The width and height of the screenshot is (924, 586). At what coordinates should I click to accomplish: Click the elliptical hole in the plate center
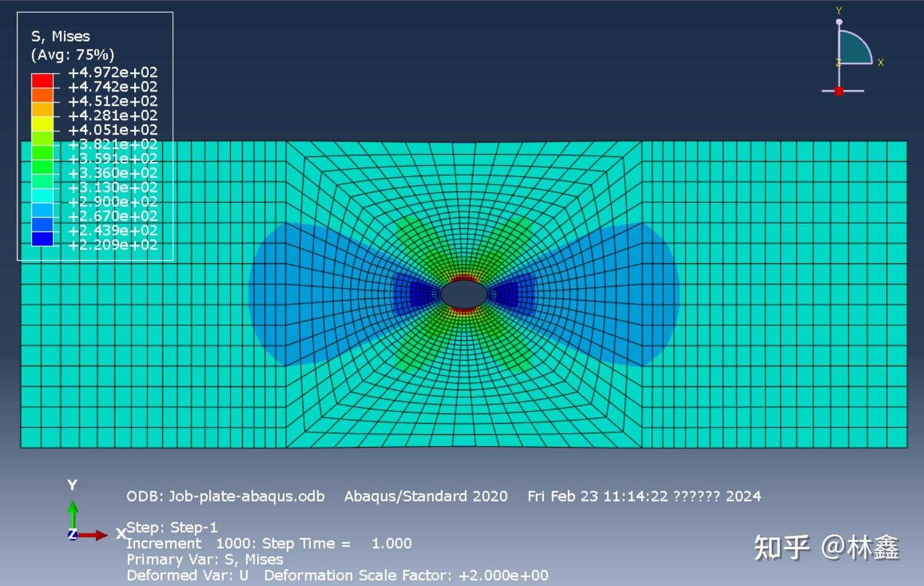[464, 294]
